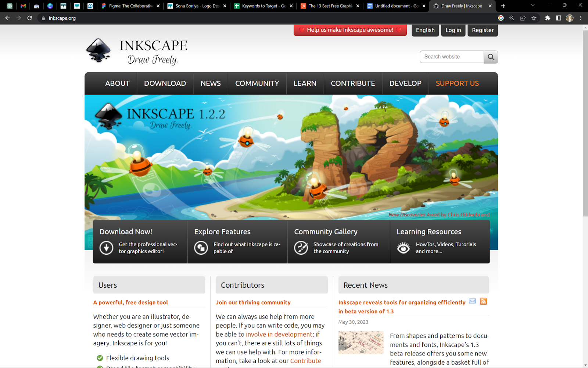The width and height of the screenshot is (588, 368).
Task: Click the May 30, 2023 date text
Action: coord(353,322)
